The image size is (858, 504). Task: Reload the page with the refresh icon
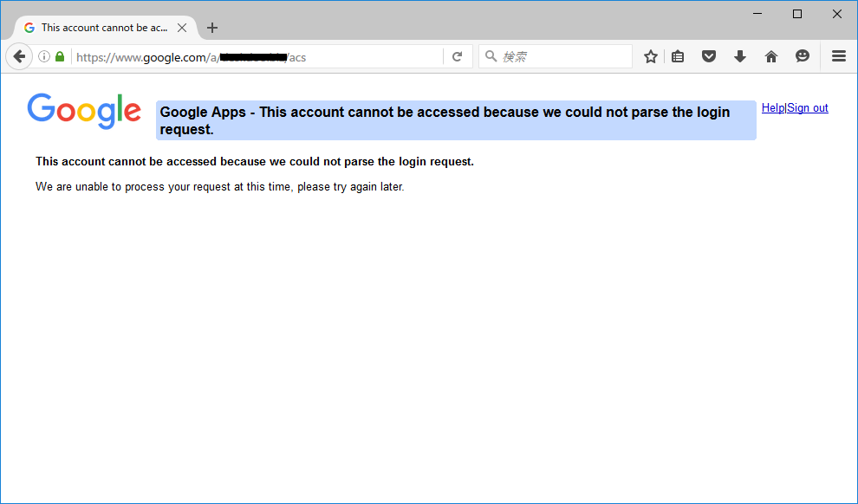coord(458,56)
